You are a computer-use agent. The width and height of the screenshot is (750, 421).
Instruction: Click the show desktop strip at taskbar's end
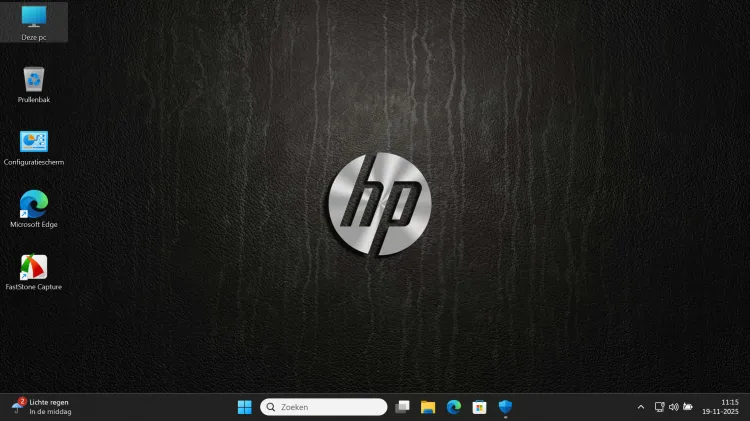coord(747,407)
